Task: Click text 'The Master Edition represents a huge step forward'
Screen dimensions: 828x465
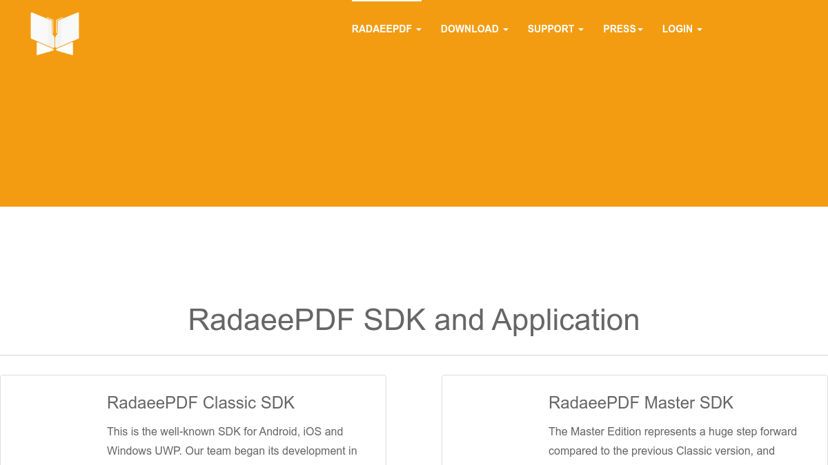Action: click(672, 432)
